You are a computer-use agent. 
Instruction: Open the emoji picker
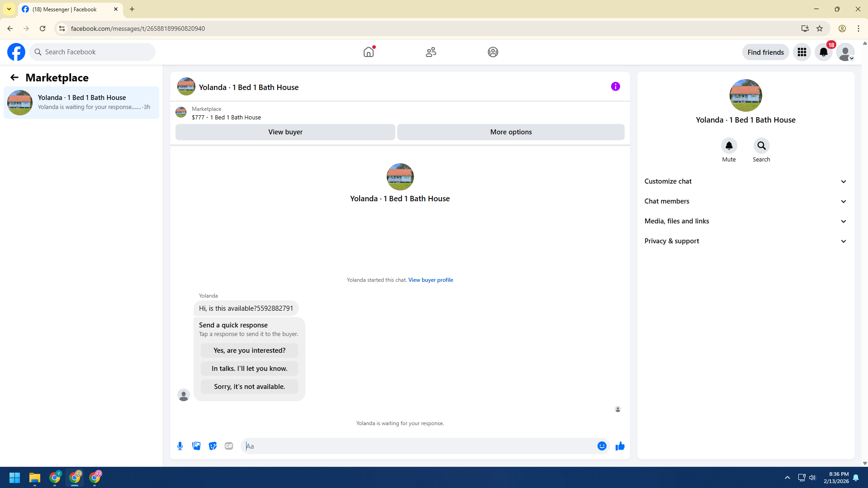click(602, 446)
